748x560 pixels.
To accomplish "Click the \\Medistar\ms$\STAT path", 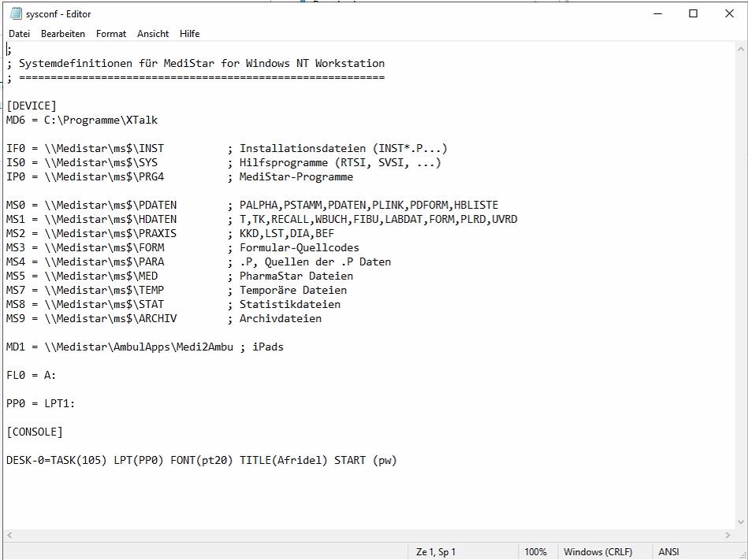I will coord(104,305).
